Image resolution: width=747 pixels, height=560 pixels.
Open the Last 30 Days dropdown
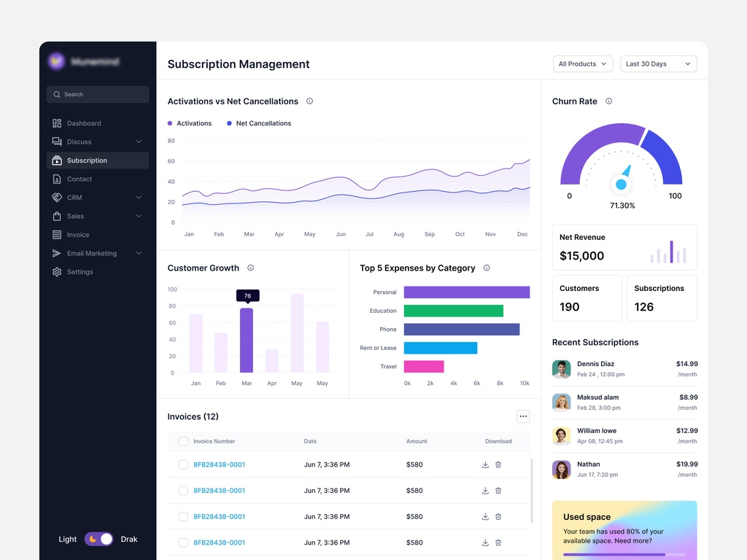[658, 64]
